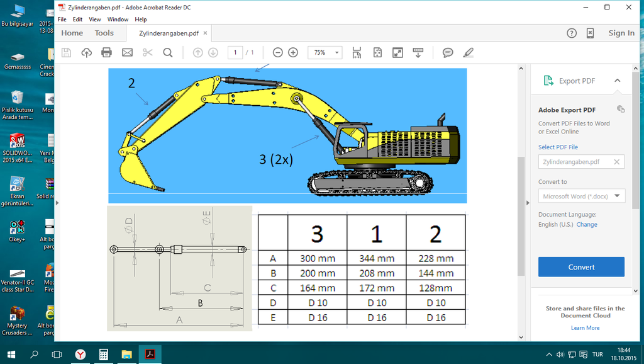Switch to the Tools tab
The width and height of the screenshot is (644, 364).
pos(104,33)
